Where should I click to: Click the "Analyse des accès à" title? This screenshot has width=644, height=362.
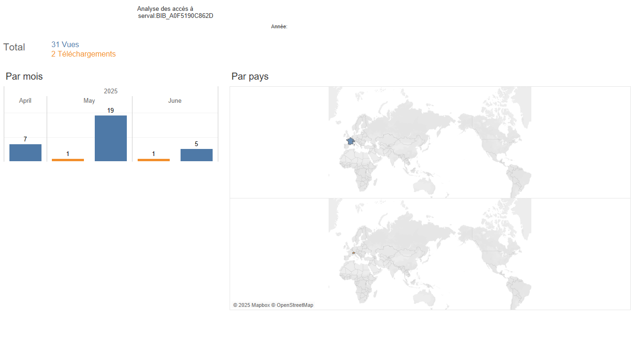[165, 9]
